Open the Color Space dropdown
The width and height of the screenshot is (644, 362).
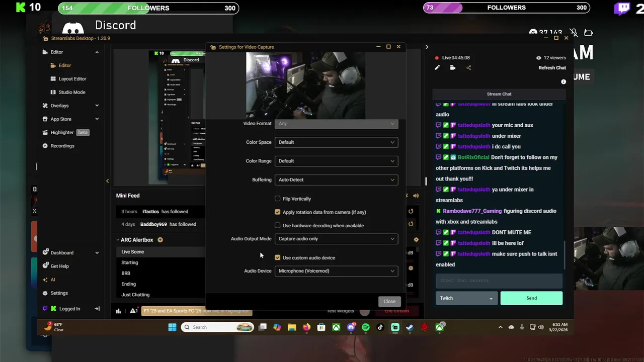336,142
